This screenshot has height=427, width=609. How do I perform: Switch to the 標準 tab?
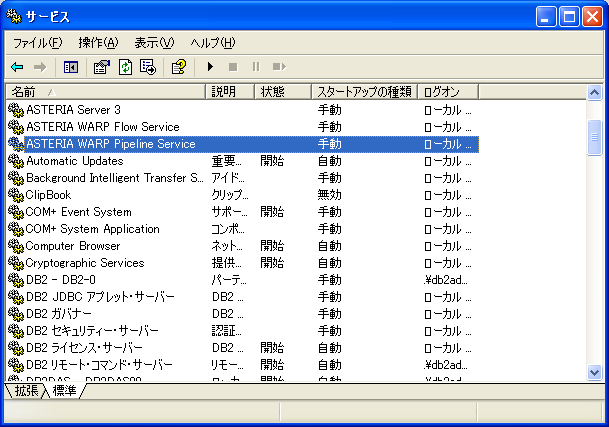[x=65, y=390]
